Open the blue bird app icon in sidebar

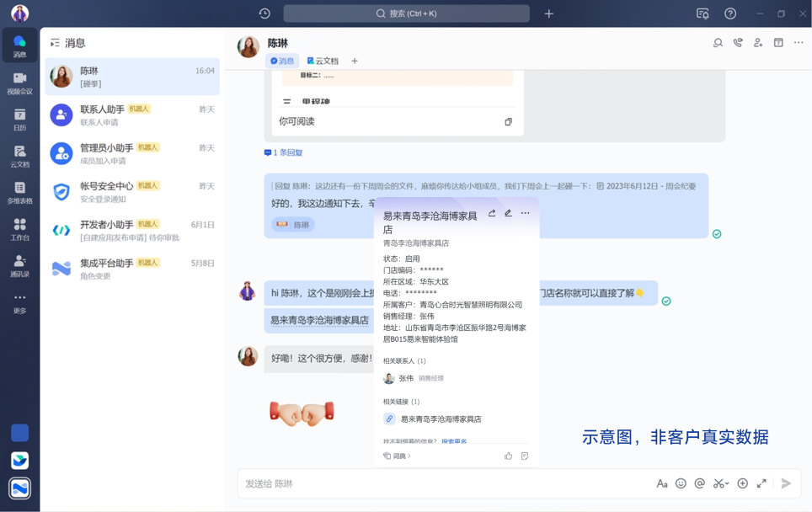click(19, 461)
